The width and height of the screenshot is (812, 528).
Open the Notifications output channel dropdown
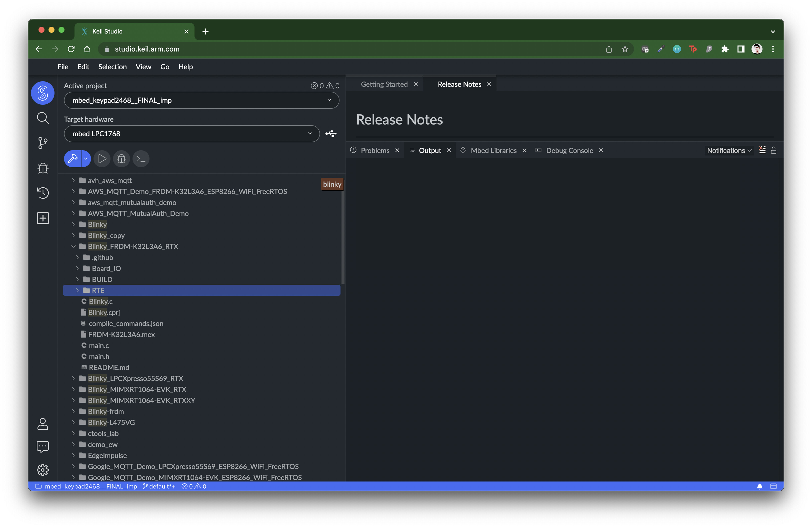[729, 150]
